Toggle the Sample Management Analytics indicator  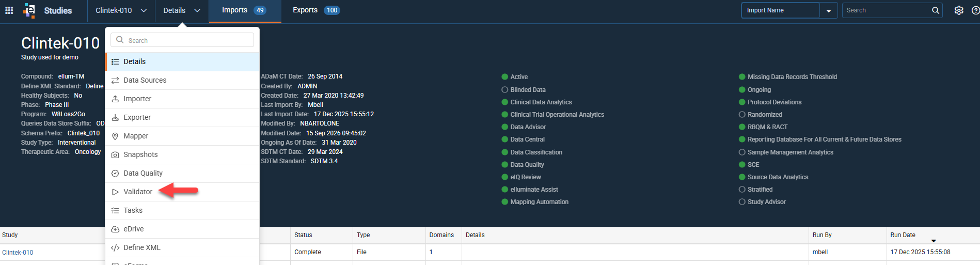(x=742, y=152)
